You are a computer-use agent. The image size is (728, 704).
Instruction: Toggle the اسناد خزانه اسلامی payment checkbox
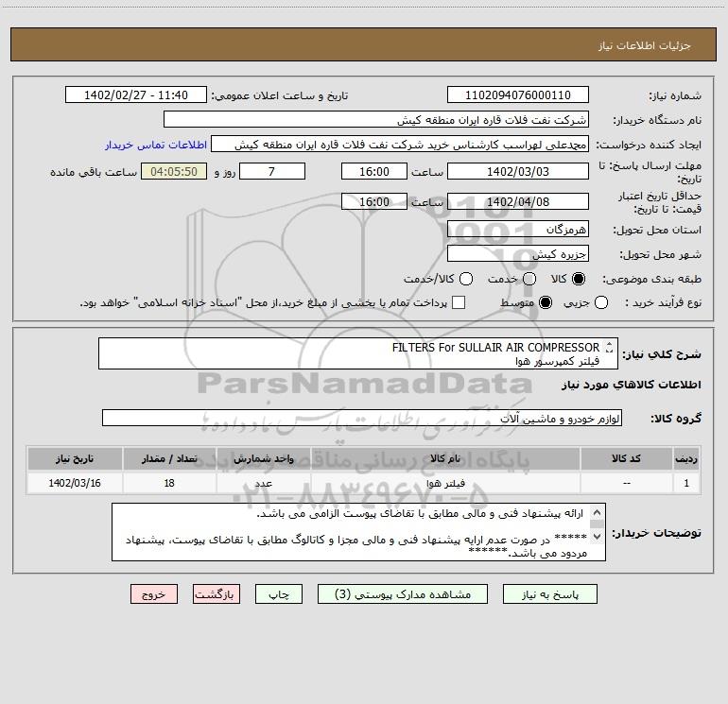click(459, 302)
